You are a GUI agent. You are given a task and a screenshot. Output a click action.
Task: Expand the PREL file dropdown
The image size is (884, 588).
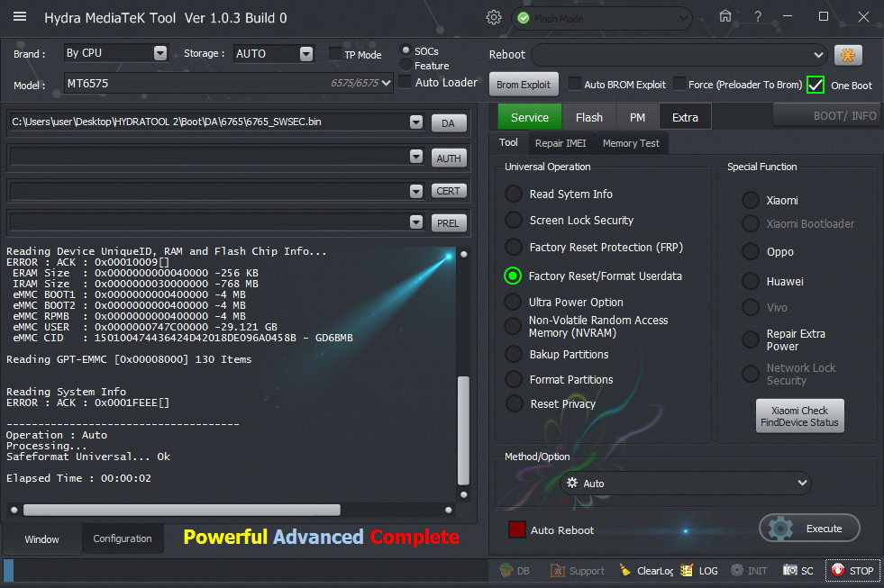[x=416, y=222]
